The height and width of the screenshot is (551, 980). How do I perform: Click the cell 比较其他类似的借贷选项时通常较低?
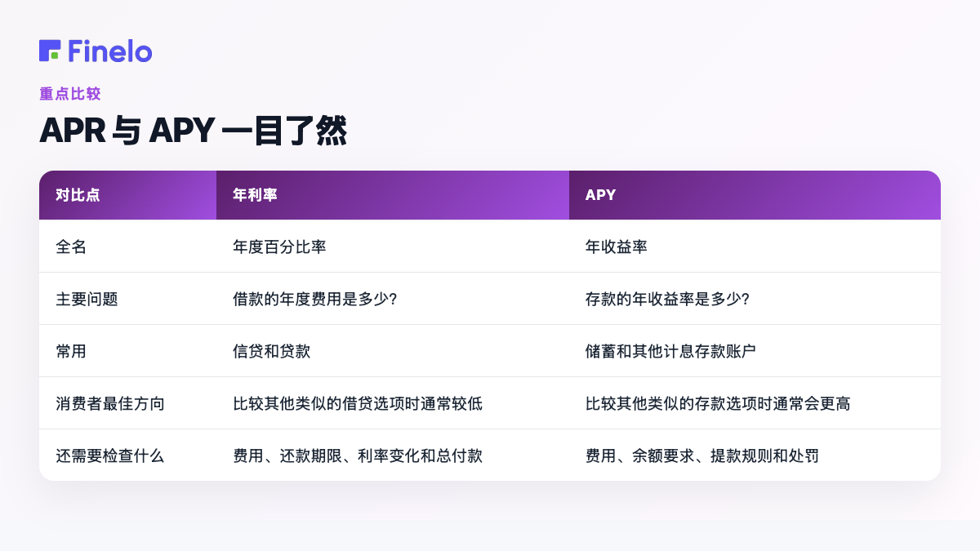pyautogui.click(x=358, y=403)
